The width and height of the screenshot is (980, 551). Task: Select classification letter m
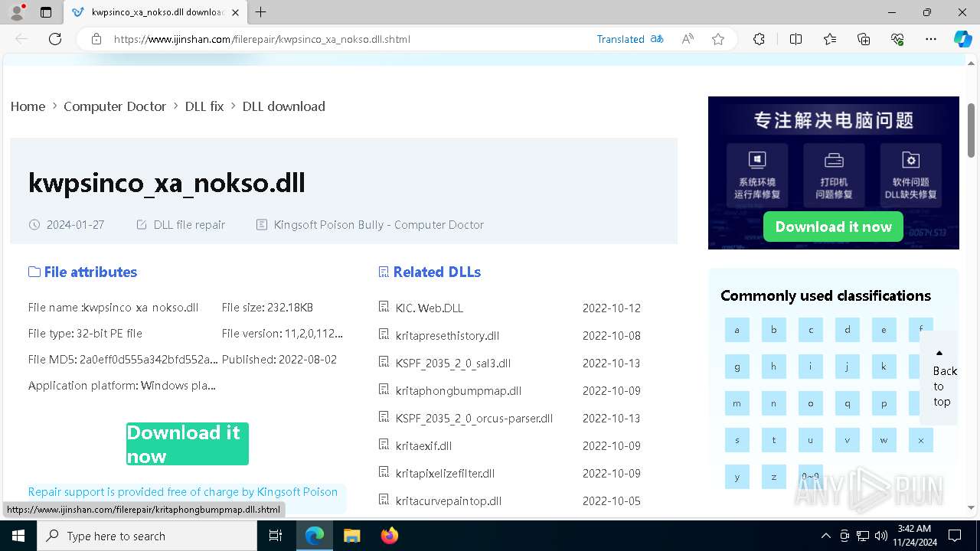[x=737, y=403]
